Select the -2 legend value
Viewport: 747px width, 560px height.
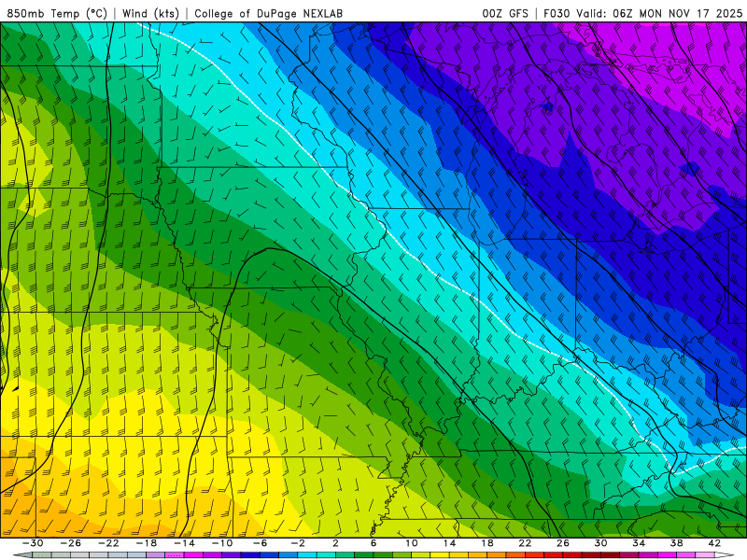click(298, 543)
